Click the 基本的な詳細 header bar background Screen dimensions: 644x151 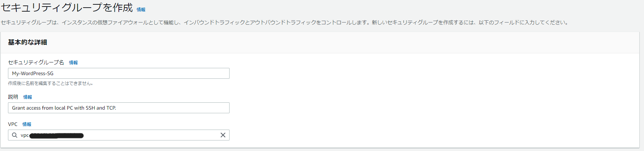pyautogui.click(x=320, y=42)
